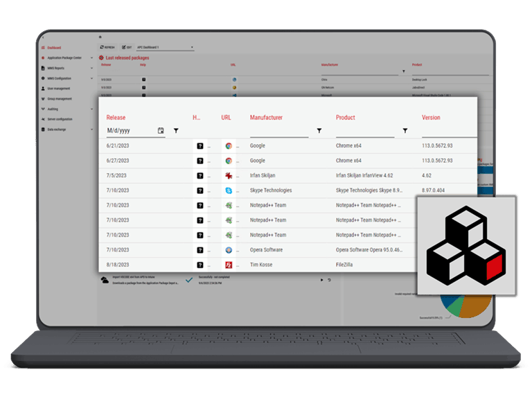Click the Manufacturer column filter icon
The height and width of the screenshot is (399, 532).
(x=319, y=131)
